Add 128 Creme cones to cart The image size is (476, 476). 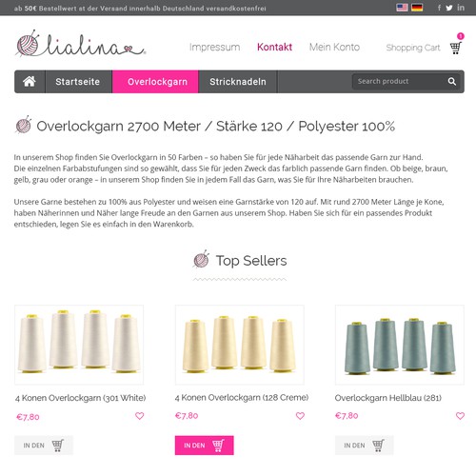point(205,446)
